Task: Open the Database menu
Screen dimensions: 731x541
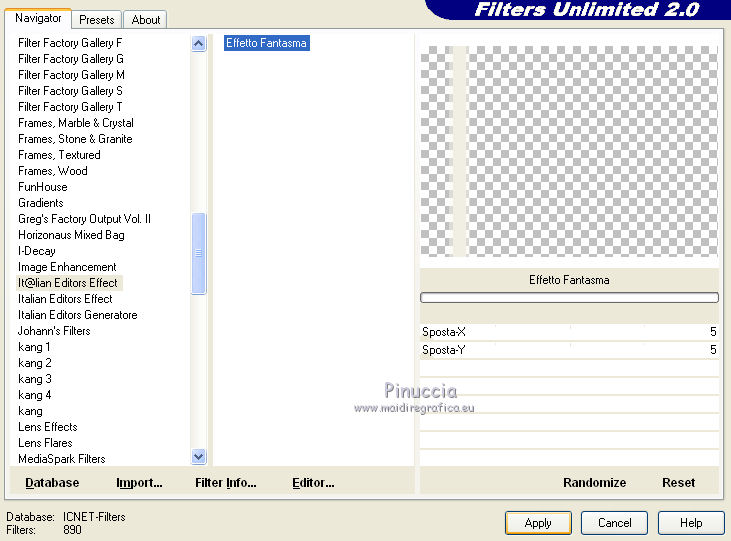Action: click(52, 482)
